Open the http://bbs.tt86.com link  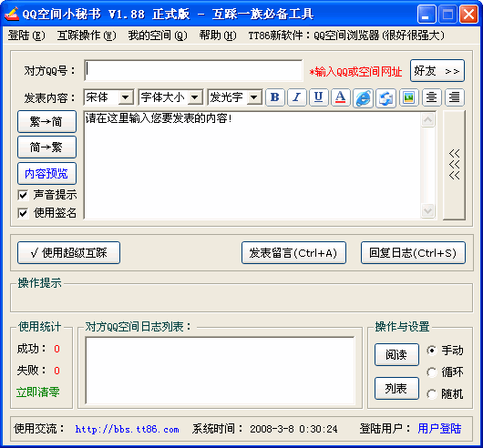(x=127, y=429)
